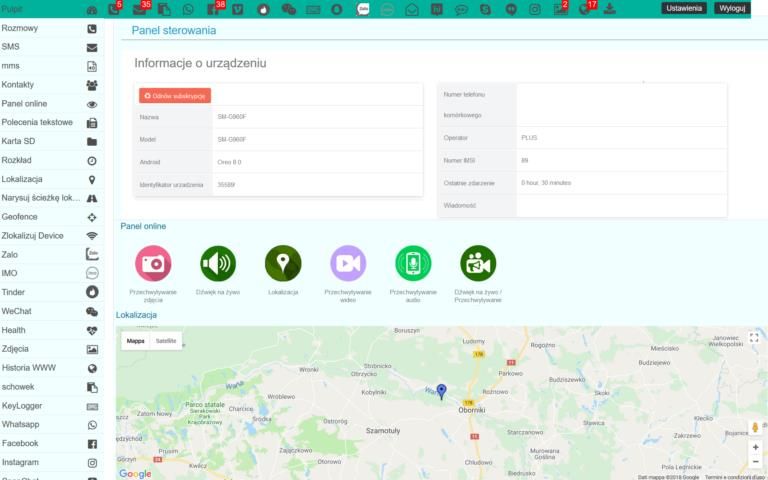Toggle fullscreen map view
768x480 pixels.
pos(754,337)
